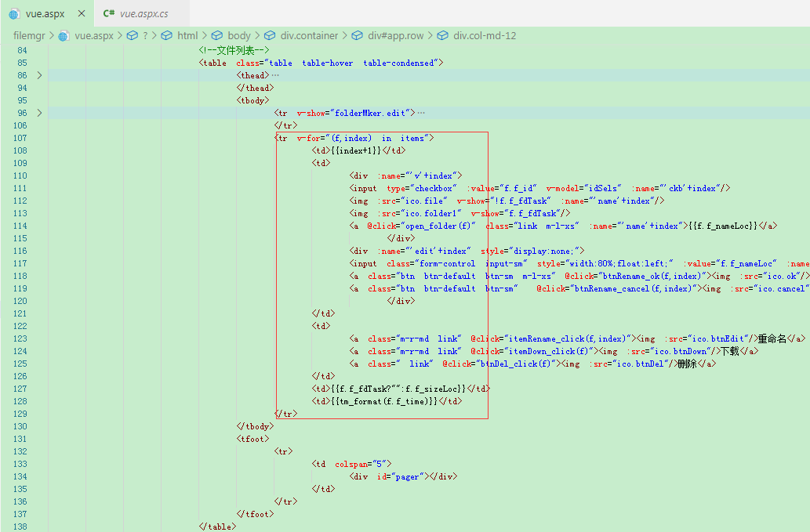Click the ellipsis after folderMker.edit tr tag
Viewport: 810px width, 532px height.
click(421, 113)
